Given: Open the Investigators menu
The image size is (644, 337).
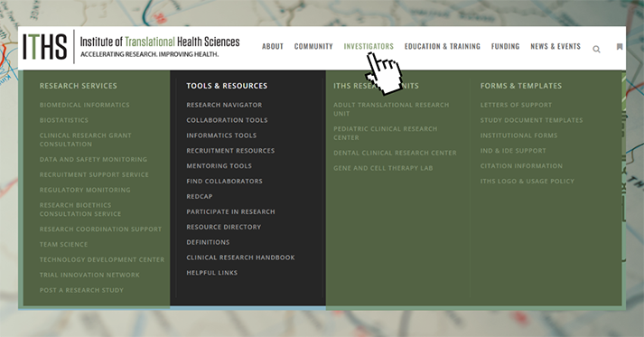Looking at the screenshot, I should pos(369,46).
